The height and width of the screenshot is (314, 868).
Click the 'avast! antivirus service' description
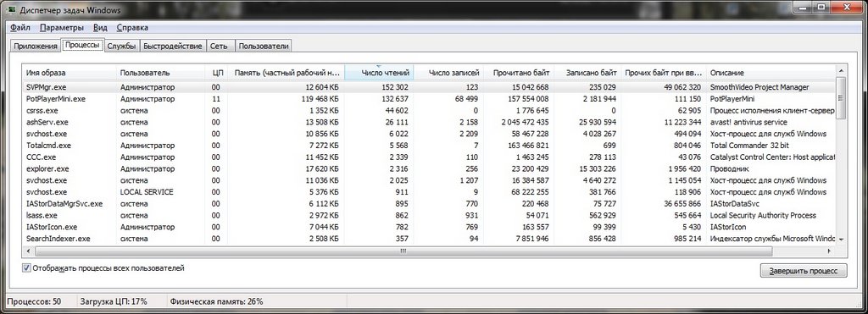pos(748,122)
